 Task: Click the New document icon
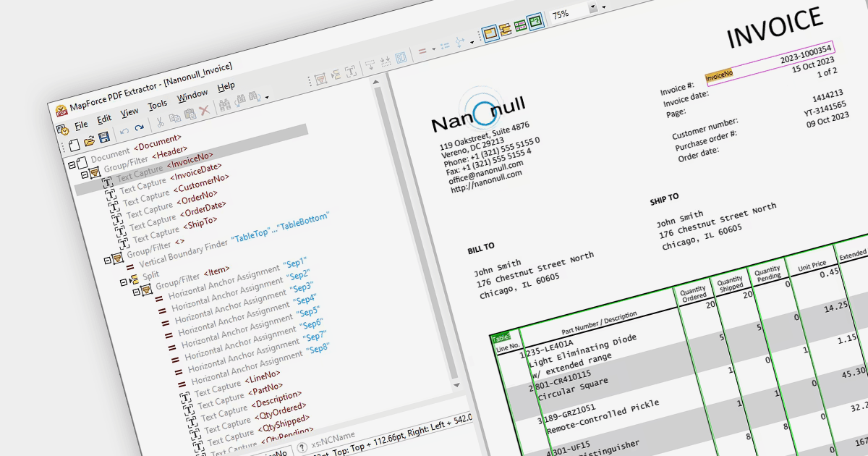point(75,145)
